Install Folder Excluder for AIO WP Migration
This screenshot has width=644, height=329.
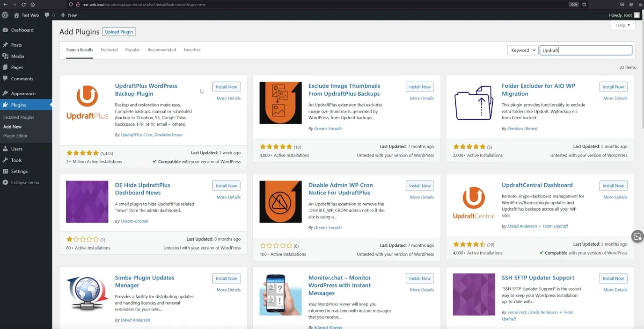coord(613,86)
